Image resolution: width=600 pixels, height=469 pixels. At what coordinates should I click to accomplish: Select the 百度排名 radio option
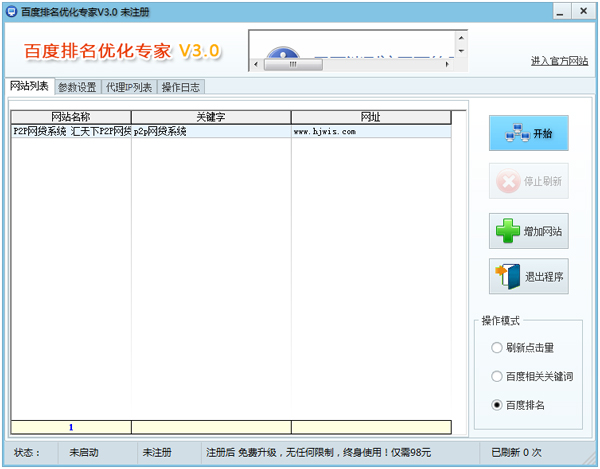click(518, 405)
